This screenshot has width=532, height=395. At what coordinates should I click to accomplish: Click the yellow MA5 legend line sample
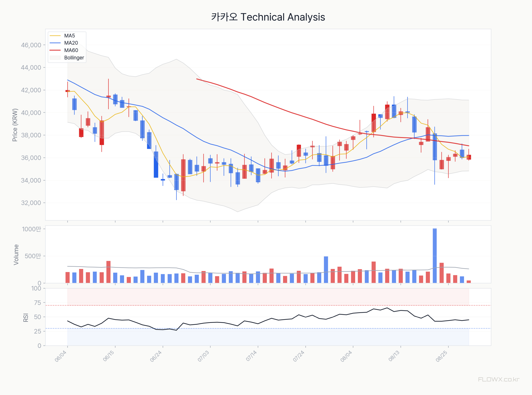(55, 36)
